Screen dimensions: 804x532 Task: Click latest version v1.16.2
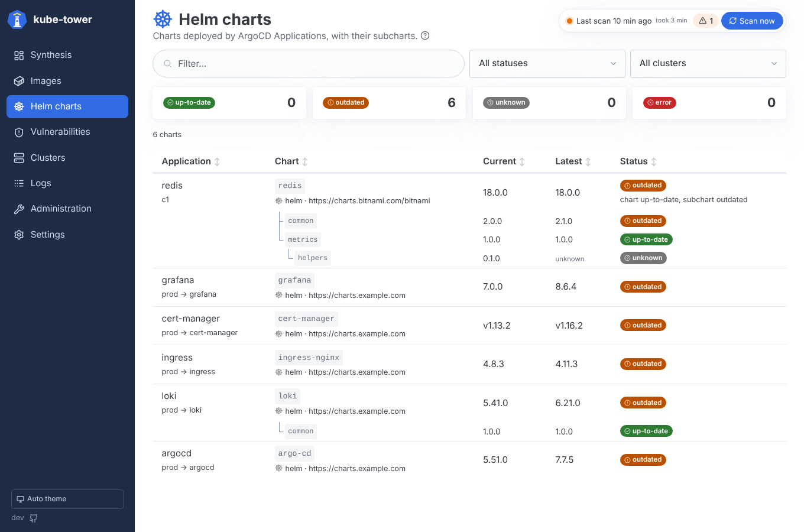(x=569, y=326)
